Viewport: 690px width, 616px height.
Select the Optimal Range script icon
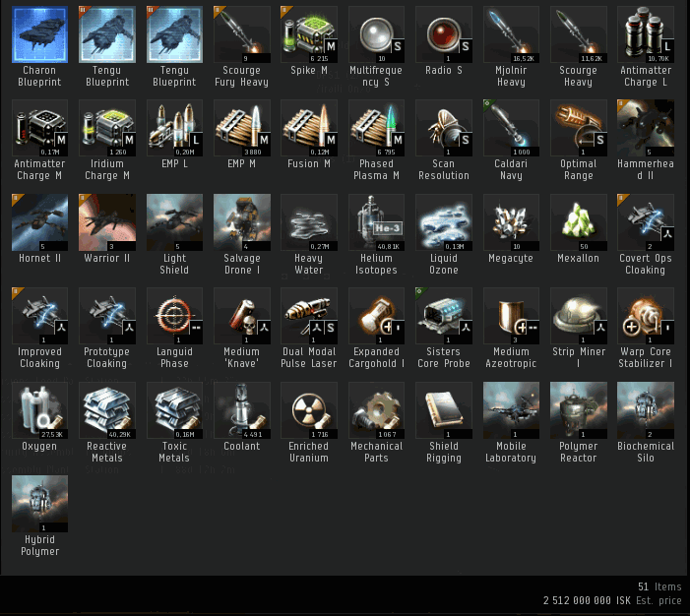pyautogui.click(x=578, y=128)
